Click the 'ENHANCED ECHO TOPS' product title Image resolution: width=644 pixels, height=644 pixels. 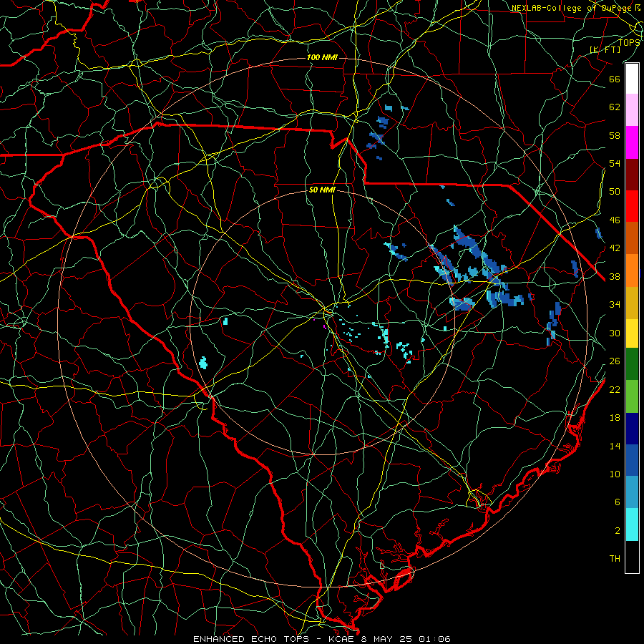click(x=250, y=639)
